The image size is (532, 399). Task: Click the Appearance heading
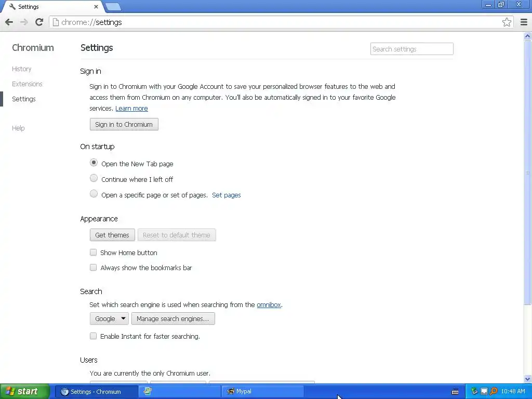[x=99, y=219]
